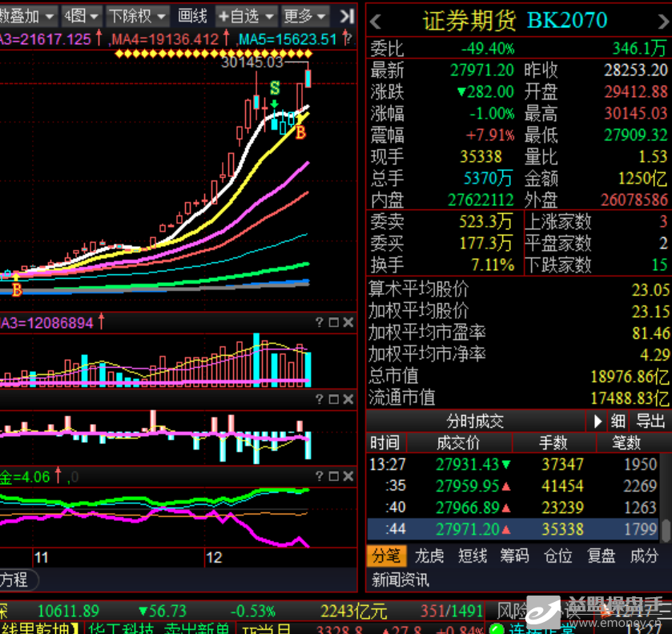
Task: Toggle the 画线 drawing mode
Action: pyautogui.click(x=192, y=15)
